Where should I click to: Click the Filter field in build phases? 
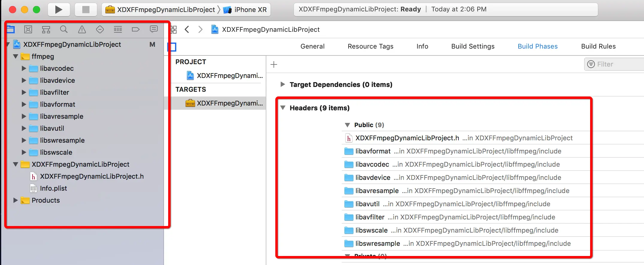[614, 64]
